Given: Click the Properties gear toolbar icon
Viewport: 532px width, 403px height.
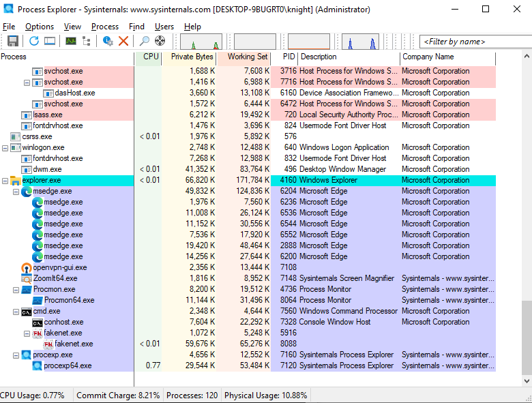Looking at the screenshot, I should (108, 41).
